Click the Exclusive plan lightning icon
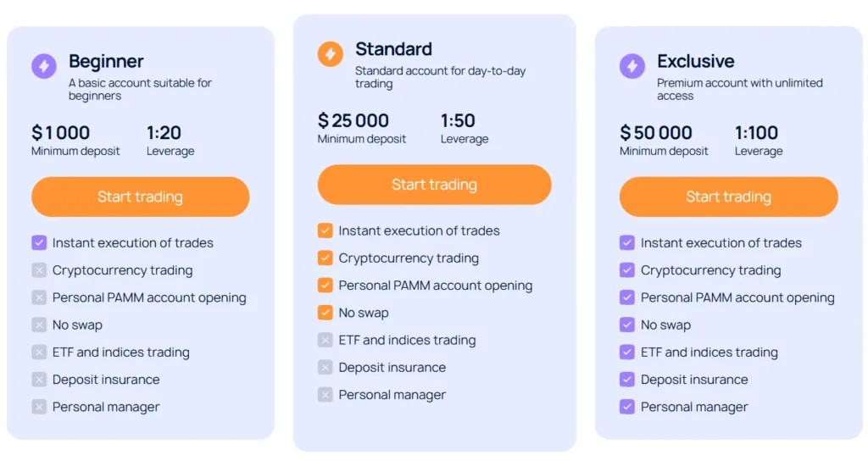The height and width of the screenshot is (472, 868). point(632,66)
